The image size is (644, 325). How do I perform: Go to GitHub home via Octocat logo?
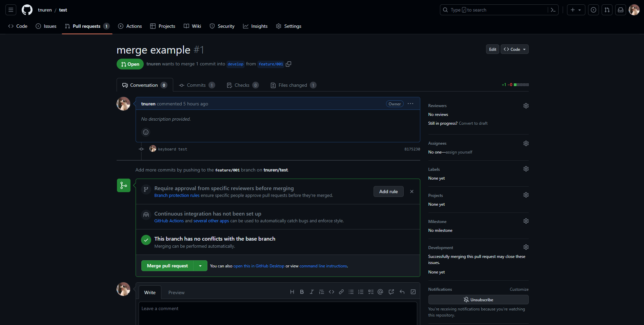click(x=27, y=10)
